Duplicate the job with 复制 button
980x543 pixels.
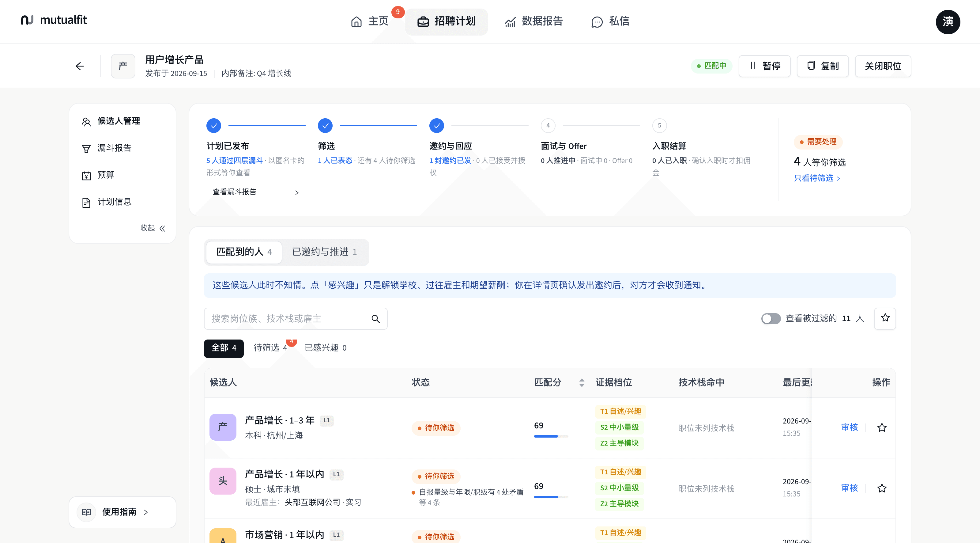(823, 66)
